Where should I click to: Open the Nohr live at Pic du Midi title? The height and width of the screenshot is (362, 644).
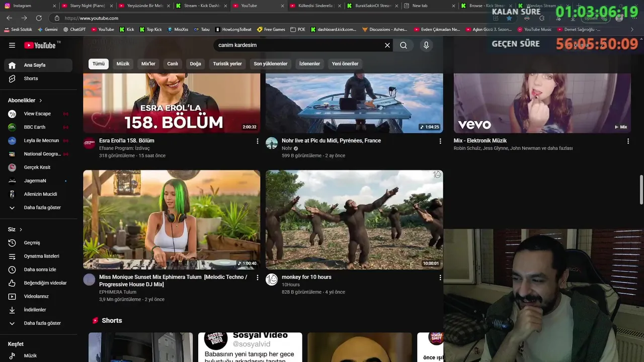[x=331, y=141]
